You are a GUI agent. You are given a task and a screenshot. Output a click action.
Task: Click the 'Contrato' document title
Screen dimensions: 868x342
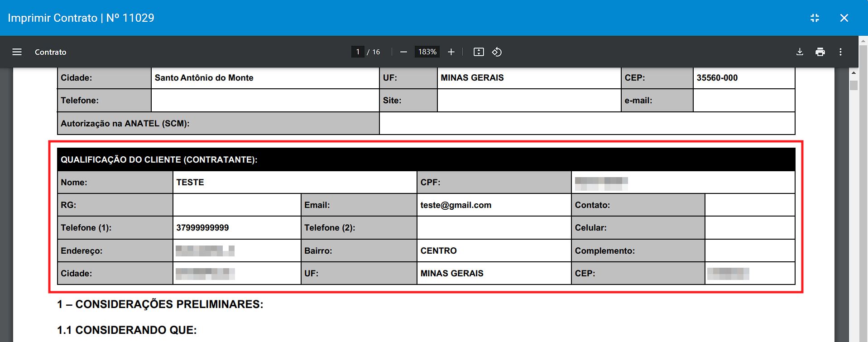[x=51, y=52]
